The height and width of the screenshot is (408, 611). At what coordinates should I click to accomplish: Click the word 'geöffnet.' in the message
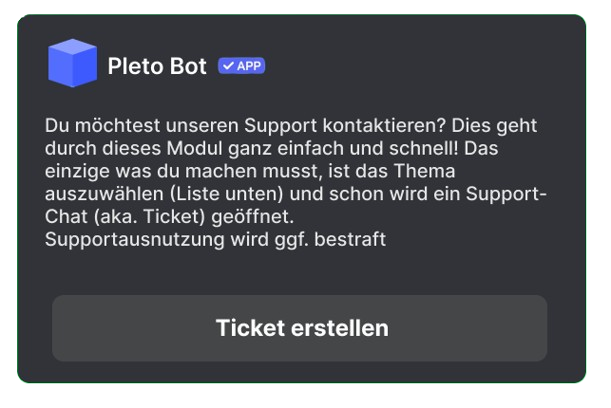click(253, 216)
